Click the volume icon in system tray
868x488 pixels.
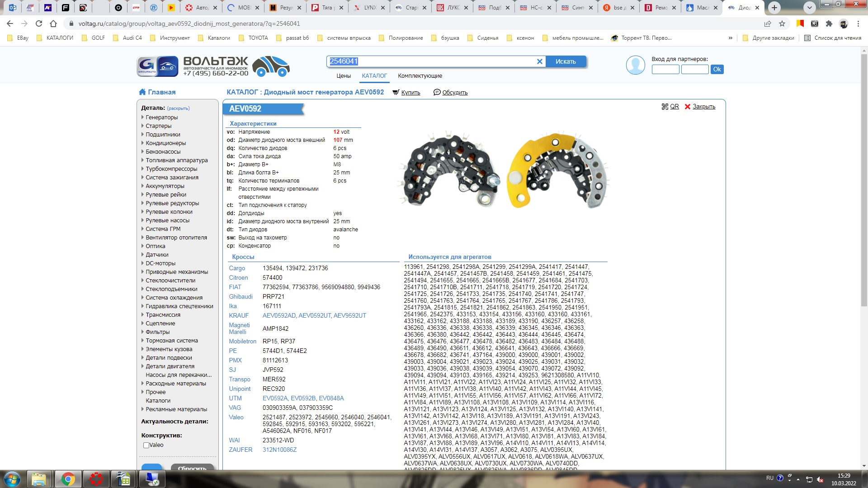[820, 479]
